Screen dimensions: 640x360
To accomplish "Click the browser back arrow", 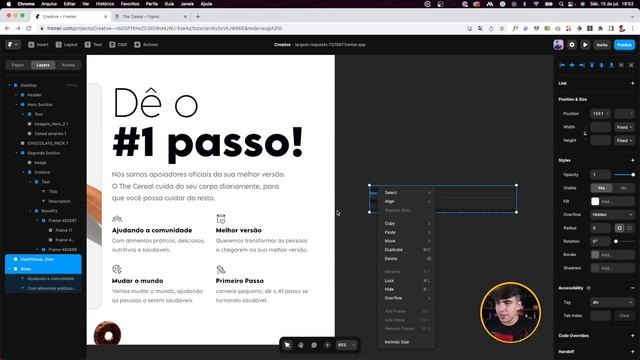I will (x=7, y=28).
